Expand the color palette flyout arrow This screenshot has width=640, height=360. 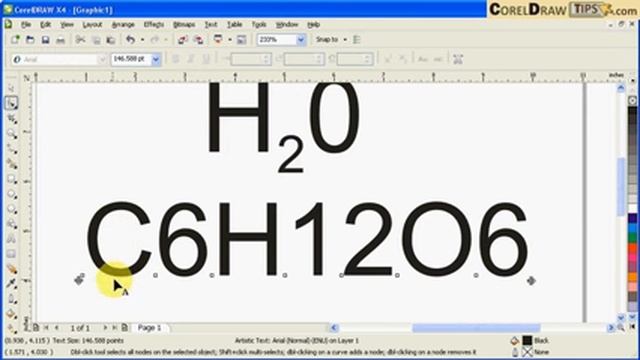pyautogui.click(x=632, y=327)
